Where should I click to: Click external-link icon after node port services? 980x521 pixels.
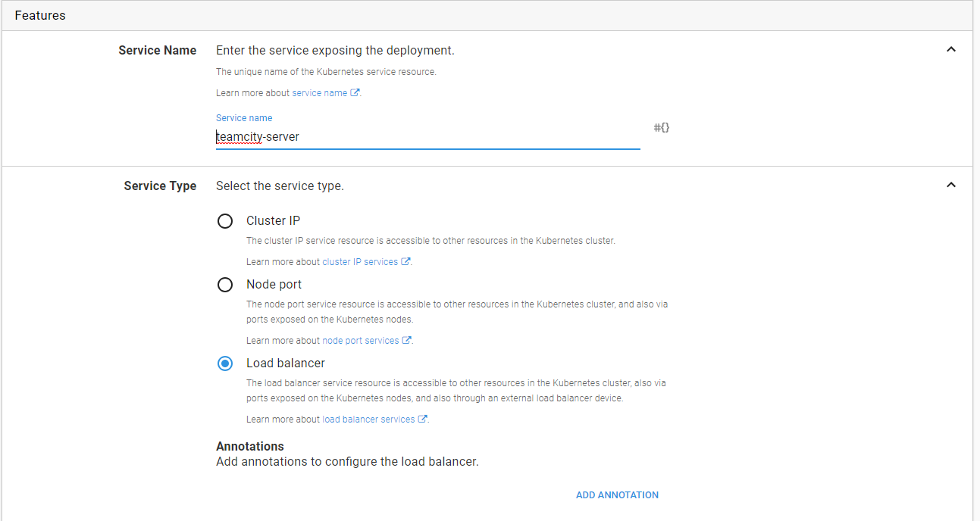407,341
